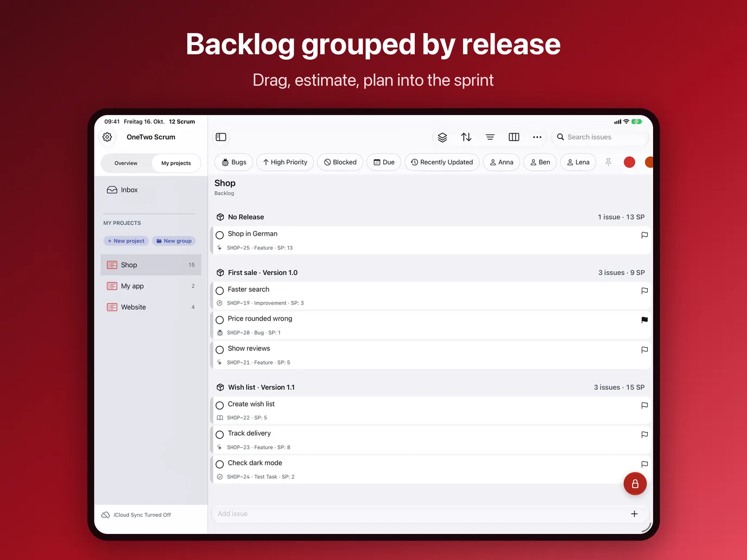Mark Show reviews as done
747x560 pixels.
(x=220, y=350)
